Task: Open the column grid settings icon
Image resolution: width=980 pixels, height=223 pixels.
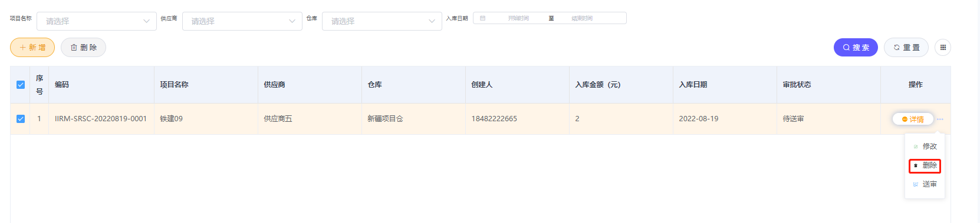Action: tap(943, 47)
